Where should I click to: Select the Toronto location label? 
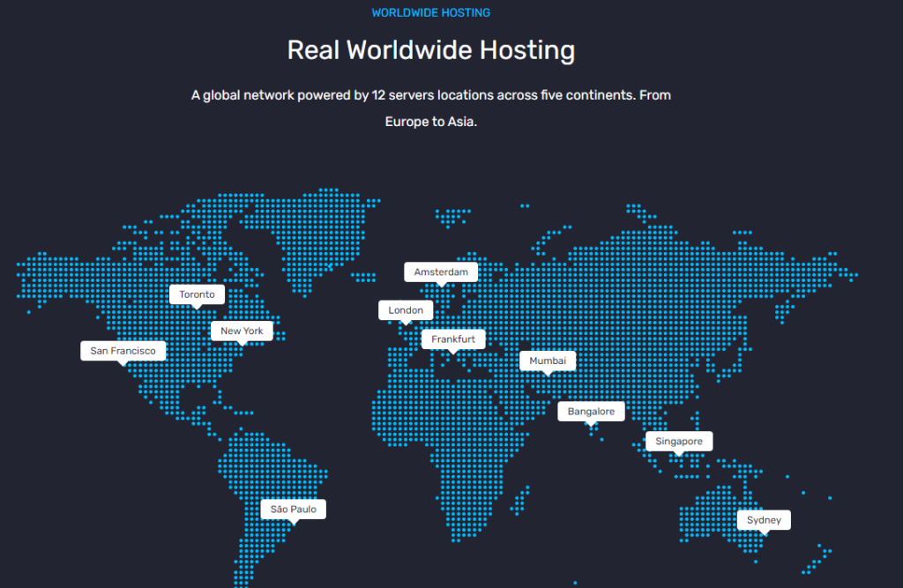(197, 294)
